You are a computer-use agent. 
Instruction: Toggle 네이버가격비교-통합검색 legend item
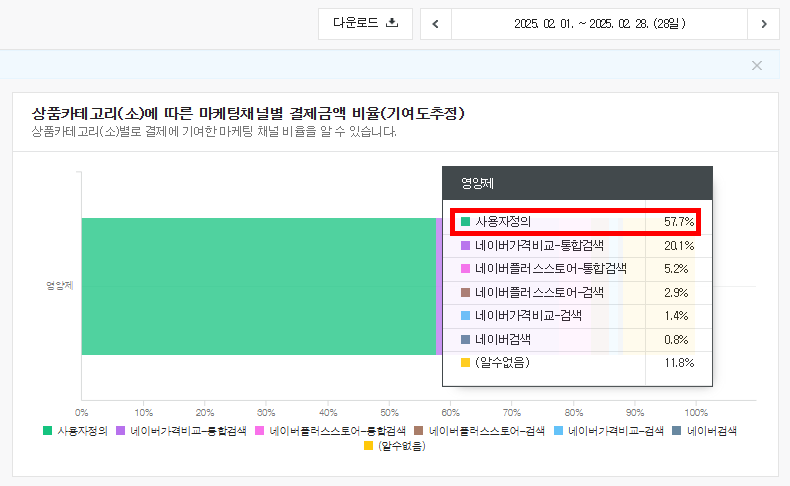[x=181, y=431]
